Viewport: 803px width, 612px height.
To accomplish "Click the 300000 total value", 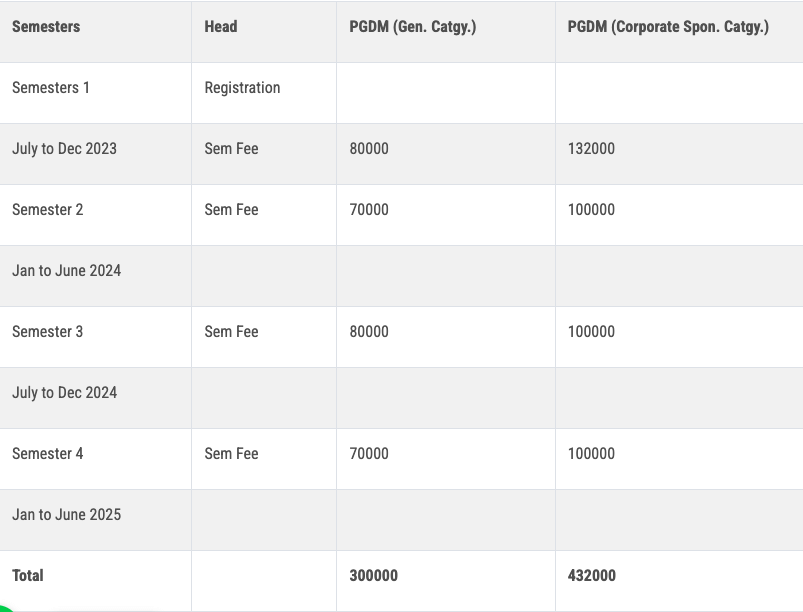I will point(373,576).
